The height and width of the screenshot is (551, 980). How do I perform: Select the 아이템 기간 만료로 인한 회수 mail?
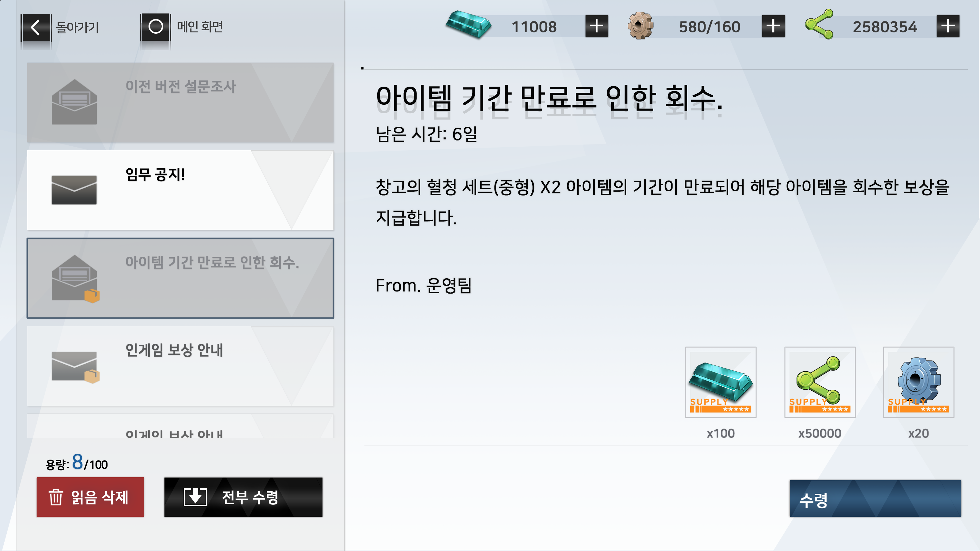pyautogui.click(x=180, y=278)
